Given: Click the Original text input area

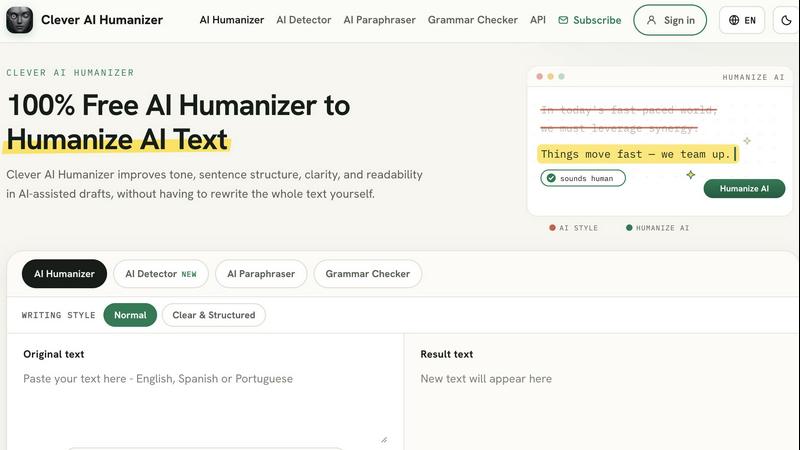Looking at the screenshot, I should pos(205,406).
